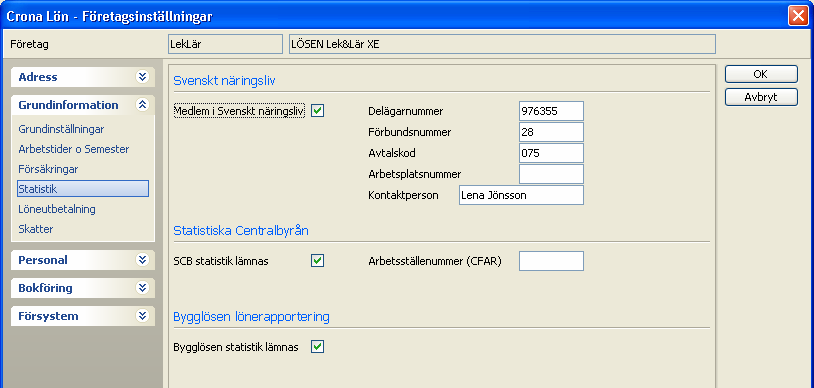This screenshot has height=388, width=814.
Task: Select Försäkringar in the sidebar
Action: [48, 169]
